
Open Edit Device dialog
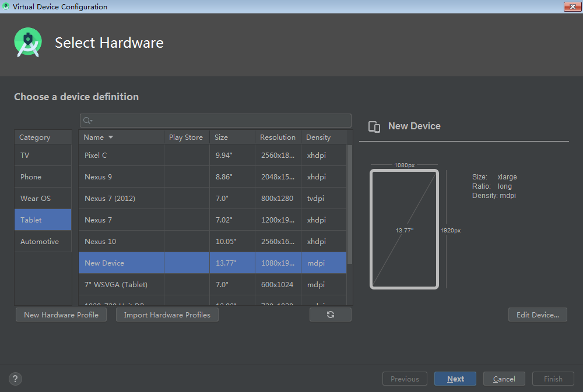click(538, 315)
